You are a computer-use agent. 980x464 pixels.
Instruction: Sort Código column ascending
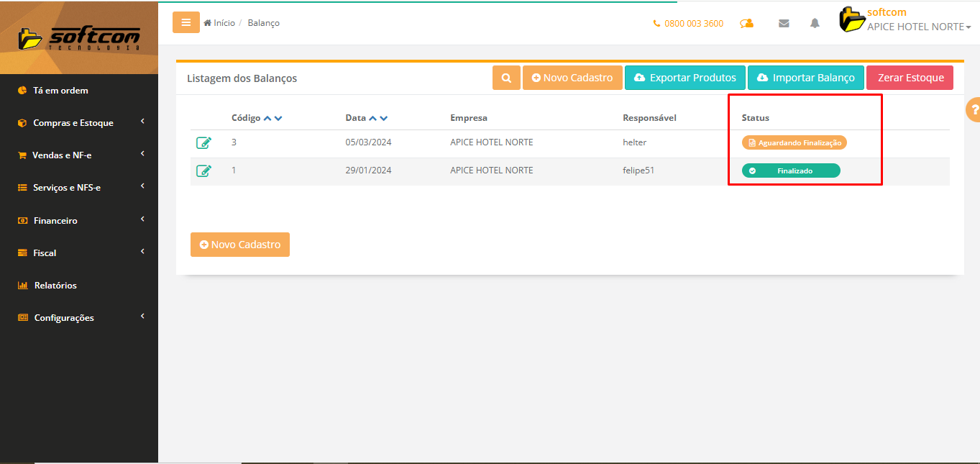(267, 118)
